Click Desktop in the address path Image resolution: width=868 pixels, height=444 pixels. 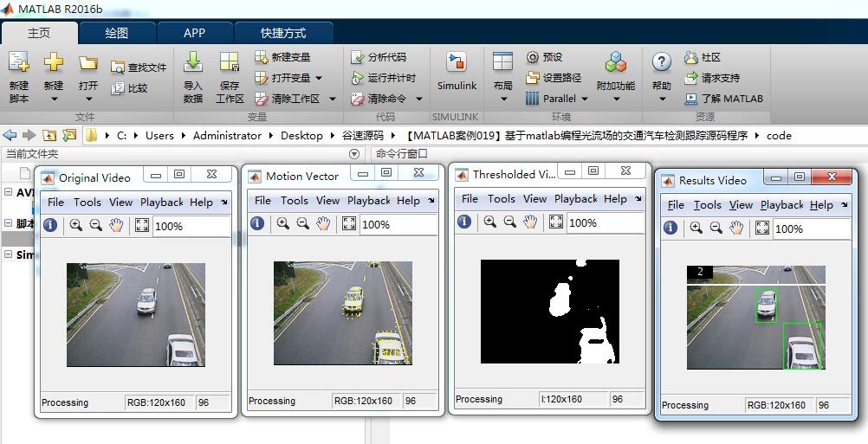pos(301,136)
